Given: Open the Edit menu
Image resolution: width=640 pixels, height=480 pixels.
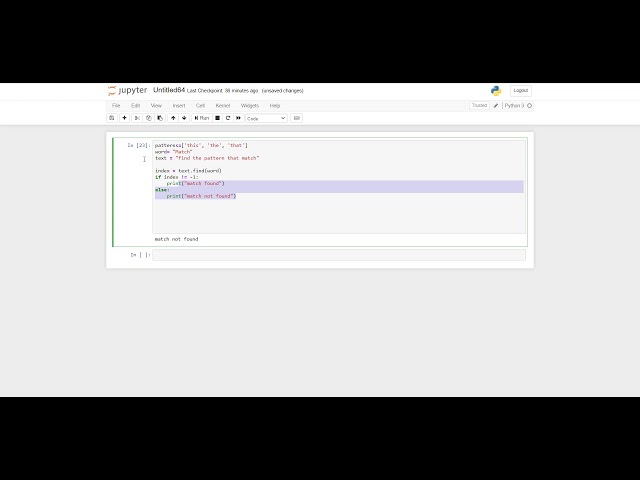Looking at the screenshot, I should (136, 106).
